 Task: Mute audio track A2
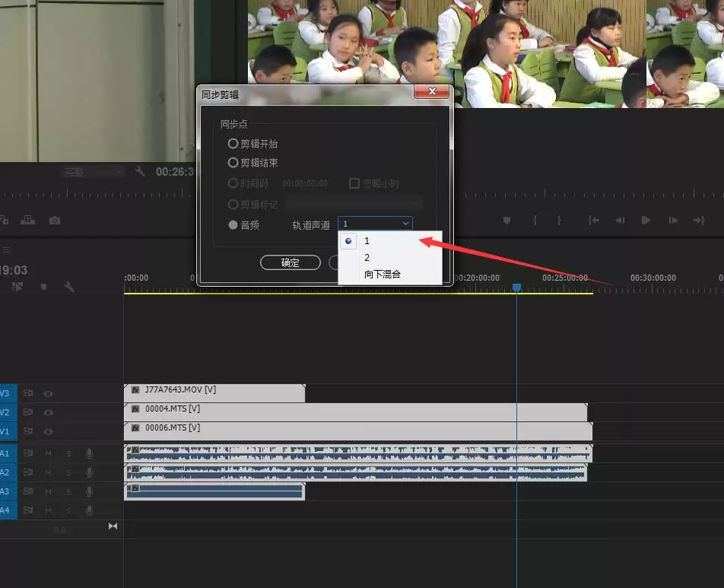[49, 472]
